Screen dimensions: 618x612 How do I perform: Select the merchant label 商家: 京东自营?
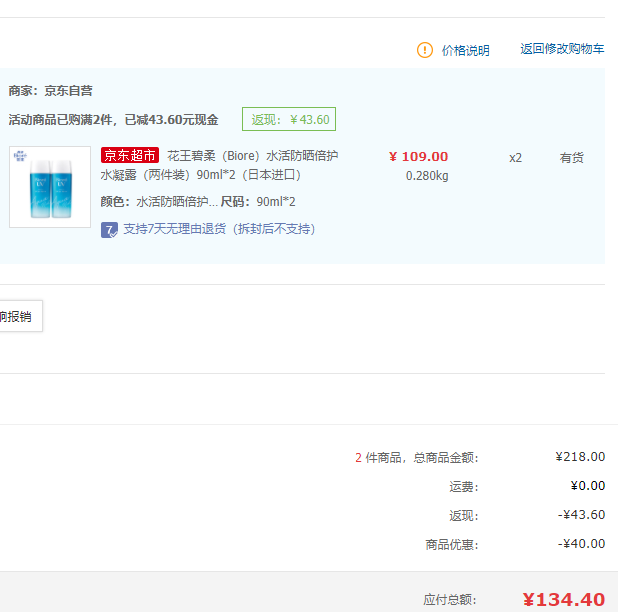tap(50, 91)
